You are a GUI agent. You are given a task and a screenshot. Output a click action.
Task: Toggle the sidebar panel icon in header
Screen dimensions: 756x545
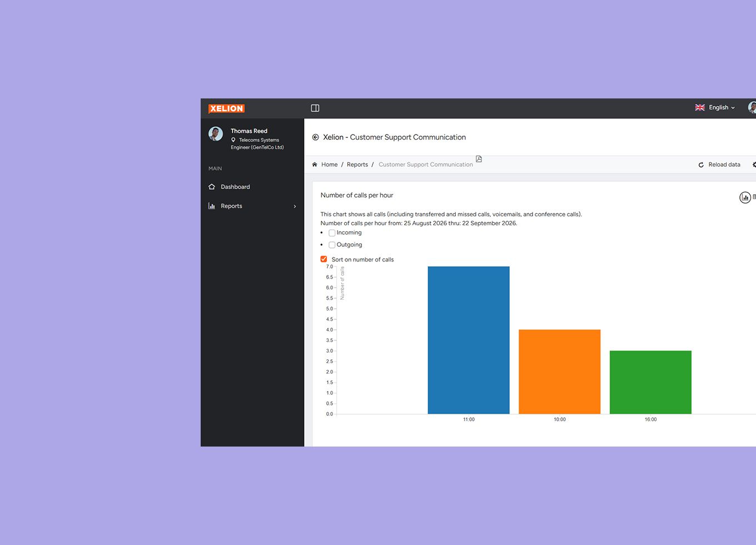(x=315, y=108)
